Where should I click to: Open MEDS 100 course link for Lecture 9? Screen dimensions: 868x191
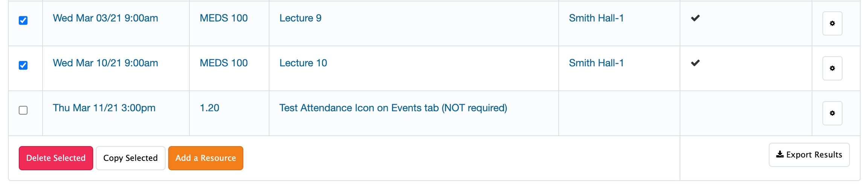(x=223, y=18)
